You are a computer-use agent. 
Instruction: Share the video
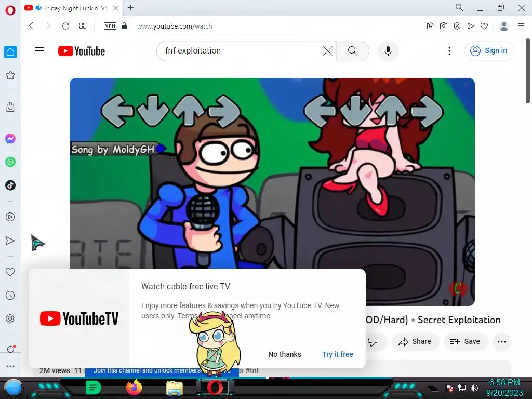[x=415, y=342]
